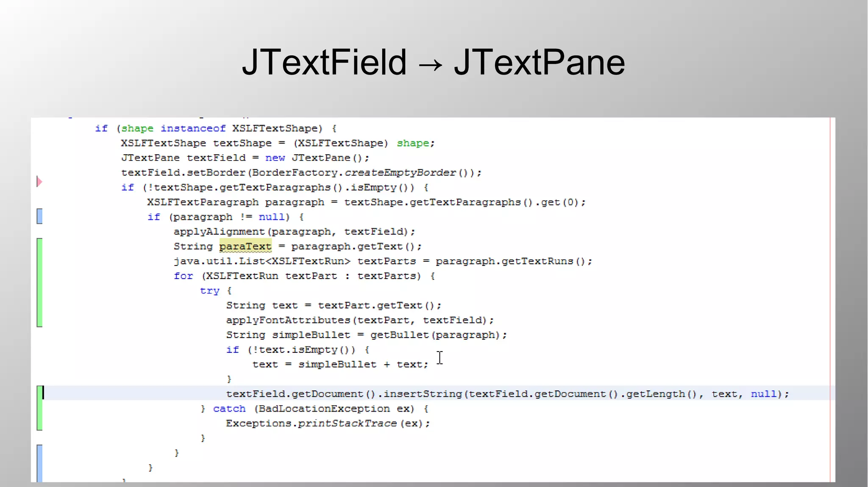868x487 pixels.
Task: Click the 'try {' keyword line
Action: 216,291
